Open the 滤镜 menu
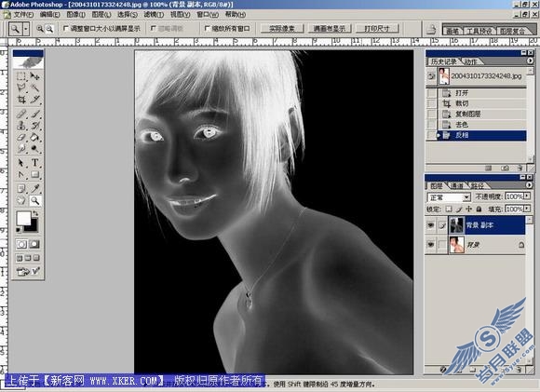This screenshot has width=540, height=392. click(x=154, y=15)
